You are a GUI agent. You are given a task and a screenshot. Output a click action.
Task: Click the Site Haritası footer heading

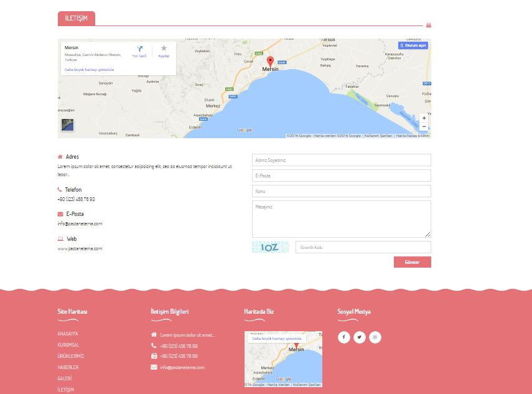click(72, 312)
